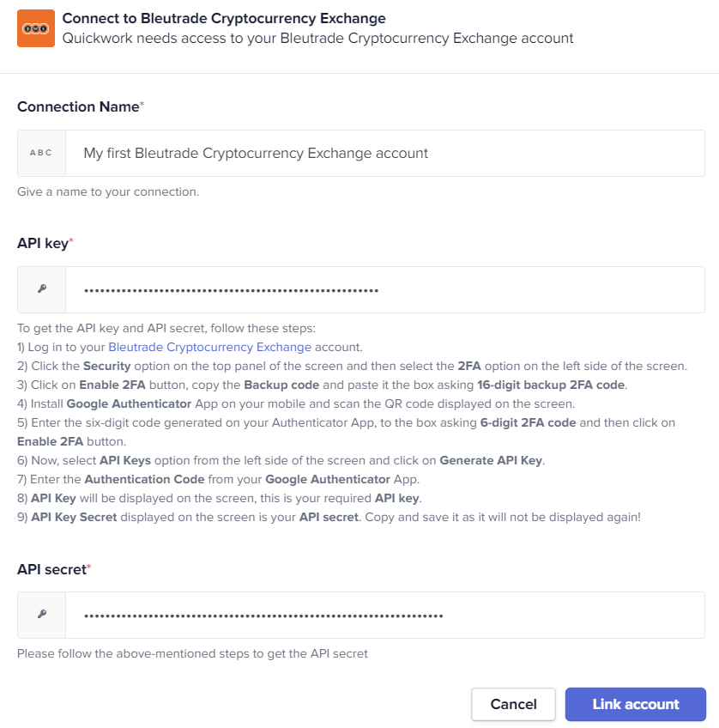Focus the masked API secret input

point(385,616)
